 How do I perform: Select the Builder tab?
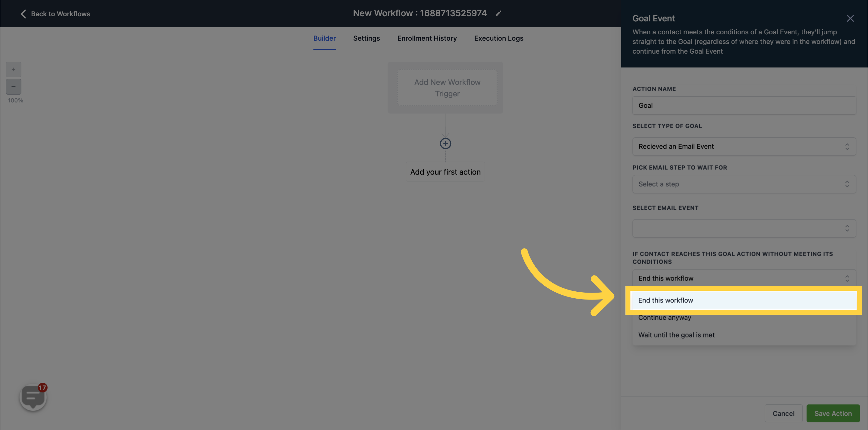(x=324, y=38)
